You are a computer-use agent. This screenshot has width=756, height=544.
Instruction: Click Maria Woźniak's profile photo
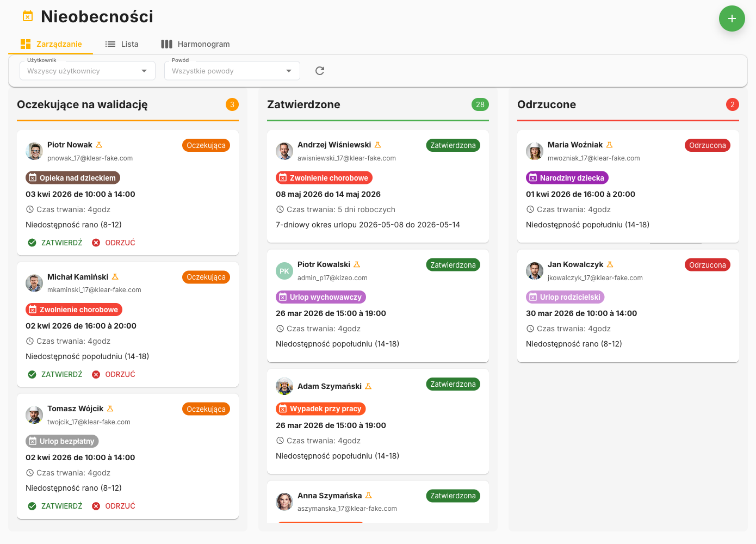535,151
